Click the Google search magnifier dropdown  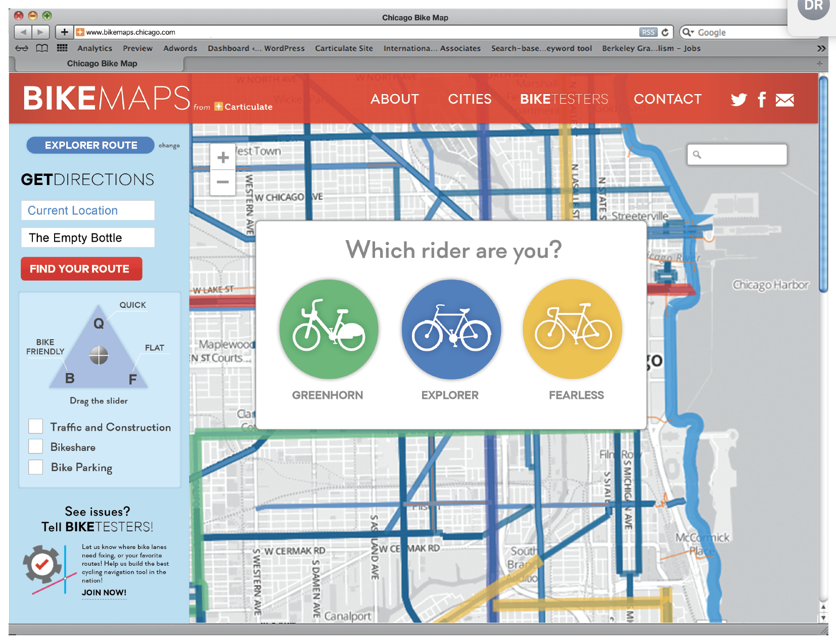pyautogui.click(x=688, y=32)
